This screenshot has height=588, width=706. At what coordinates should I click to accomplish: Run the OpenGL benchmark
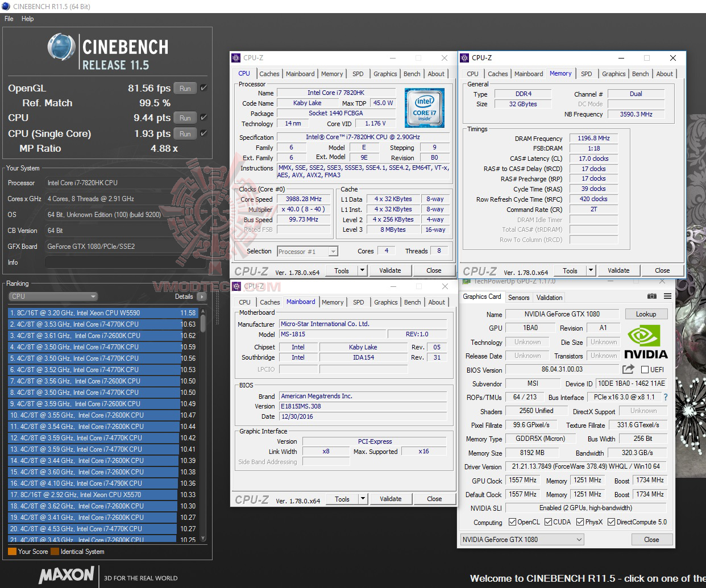coord(185,88)
